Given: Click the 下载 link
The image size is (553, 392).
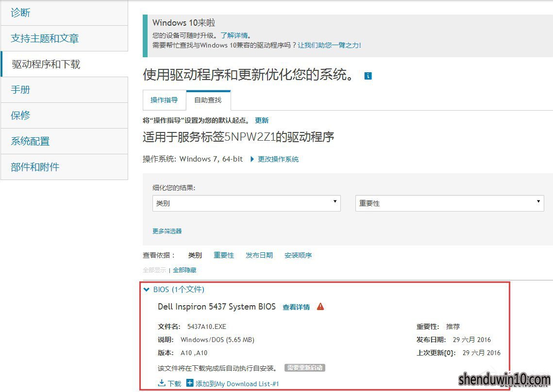Looking at the screenshot, I should [x=174, y=384].
